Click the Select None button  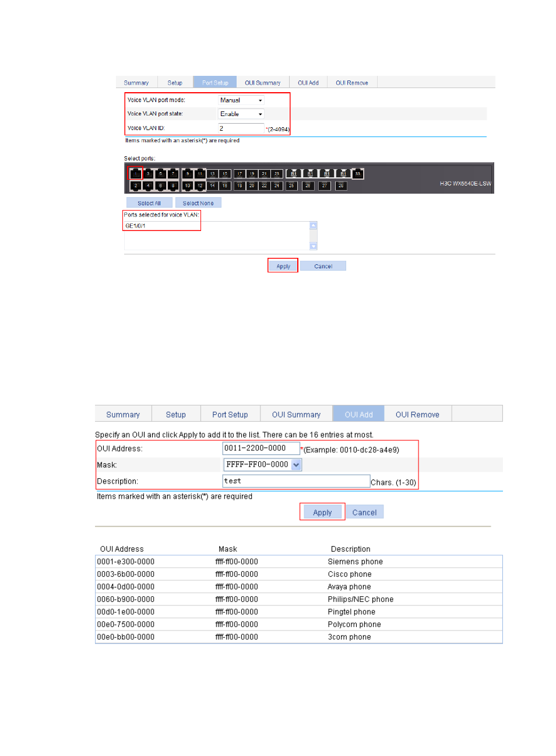point(198,203)
